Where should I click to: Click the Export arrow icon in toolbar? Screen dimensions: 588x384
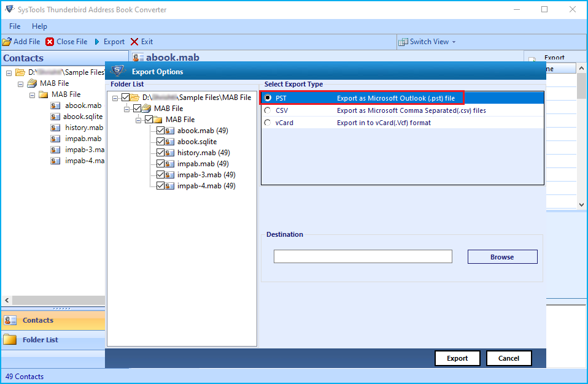[97, 42]
